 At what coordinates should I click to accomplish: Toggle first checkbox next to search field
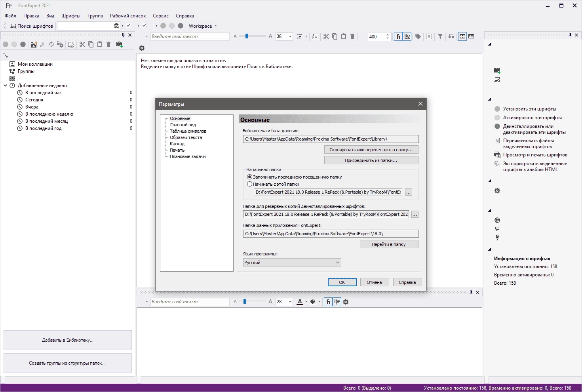tap(129, 26)
